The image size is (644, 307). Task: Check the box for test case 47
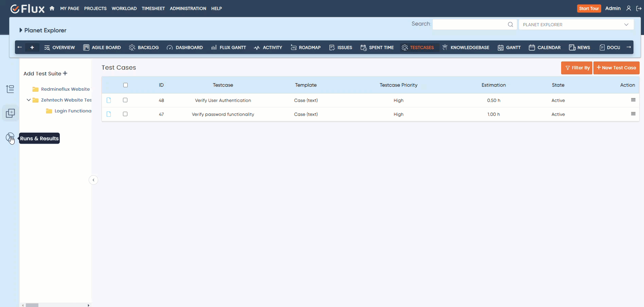tap(125, 114)
